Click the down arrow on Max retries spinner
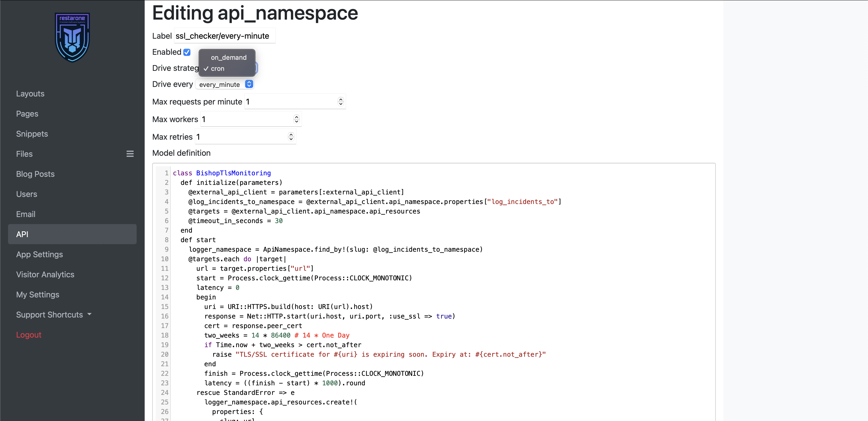The height and width of the screenshot is (421, 868). point(291,139)
